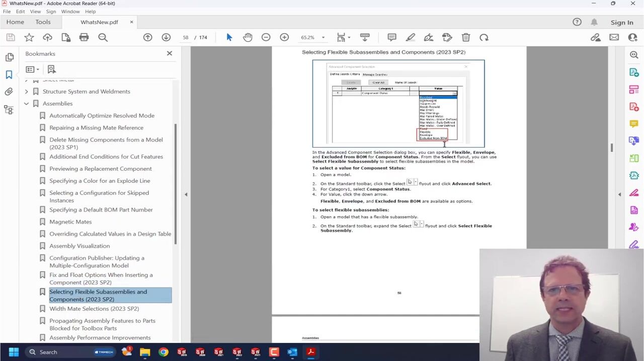The width and height of the screenshot is (644, 361).
Task: Open the Magnetic Mates bookmark
Action: 70,222
